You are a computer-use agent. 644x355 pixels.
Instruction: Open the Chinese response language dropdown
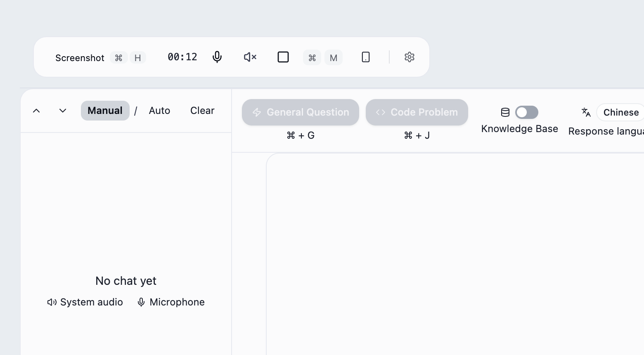click(x=620, y=112)
